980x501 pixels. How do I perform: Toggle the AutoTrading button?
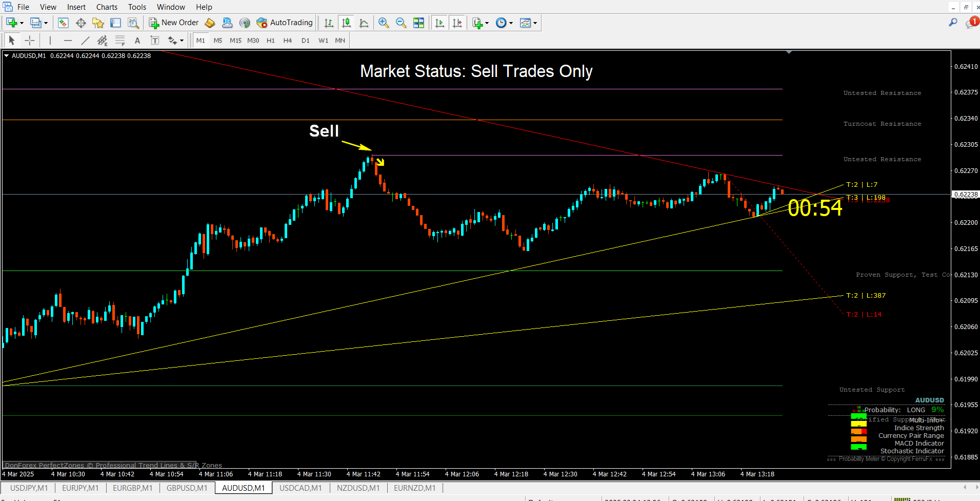tap(285, 23)
